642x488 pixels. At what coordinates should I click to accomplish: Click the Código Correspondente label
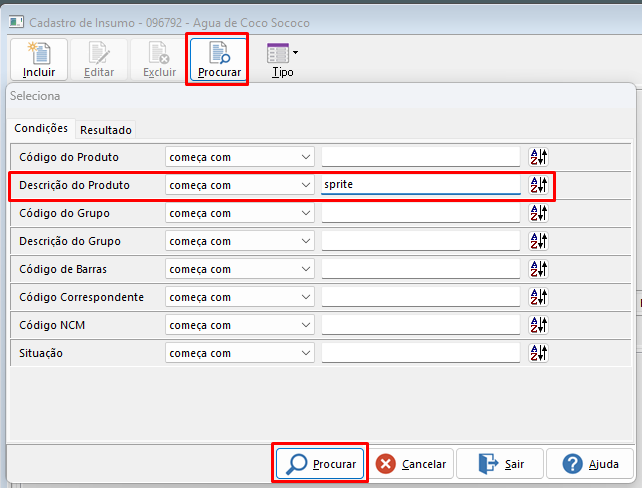coord(81,297)
